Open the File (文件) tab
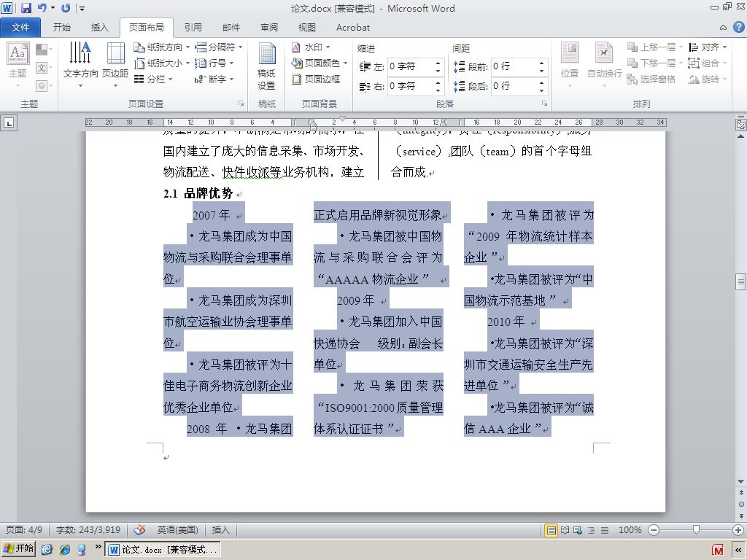The width and height of the screenshot is (747, 560). click(x=20, y=28)
